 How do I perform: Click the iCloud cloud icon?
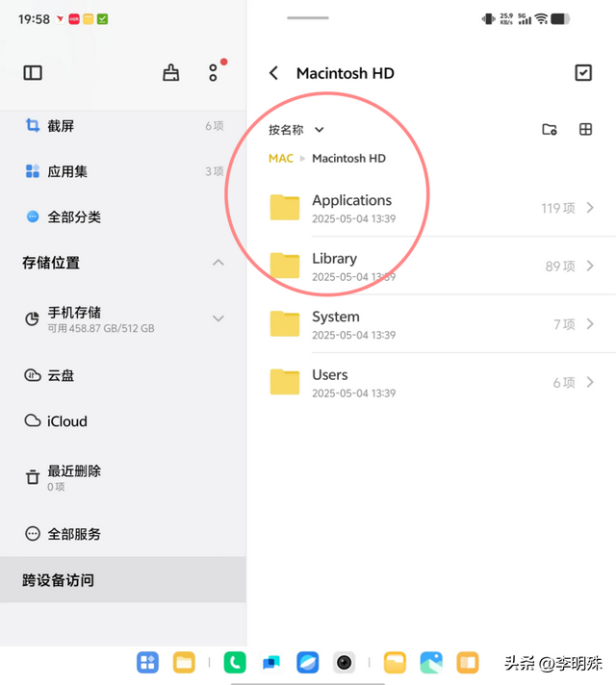tap(33, 420)
